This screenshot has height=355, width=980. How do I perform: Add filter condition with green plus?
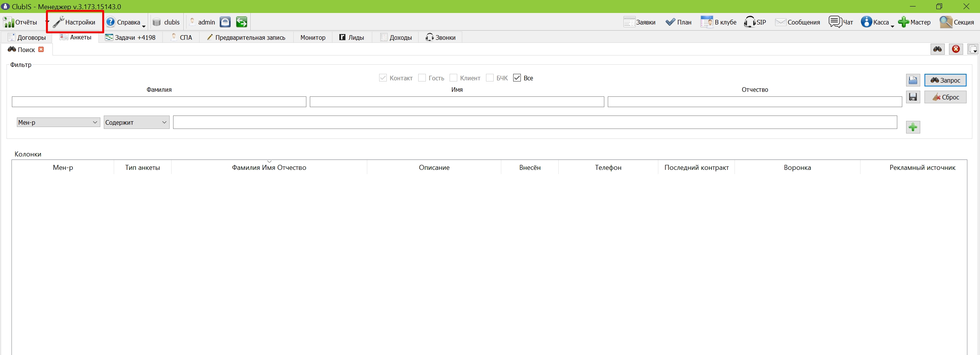click(913, 127)
